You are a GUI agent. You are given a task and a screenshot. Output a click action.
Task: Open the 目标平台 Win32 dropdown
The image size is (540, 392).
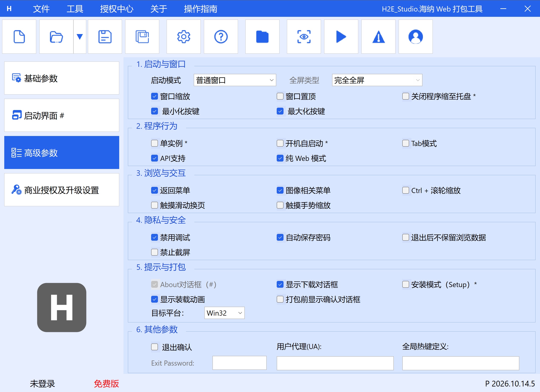pos(224,313)
